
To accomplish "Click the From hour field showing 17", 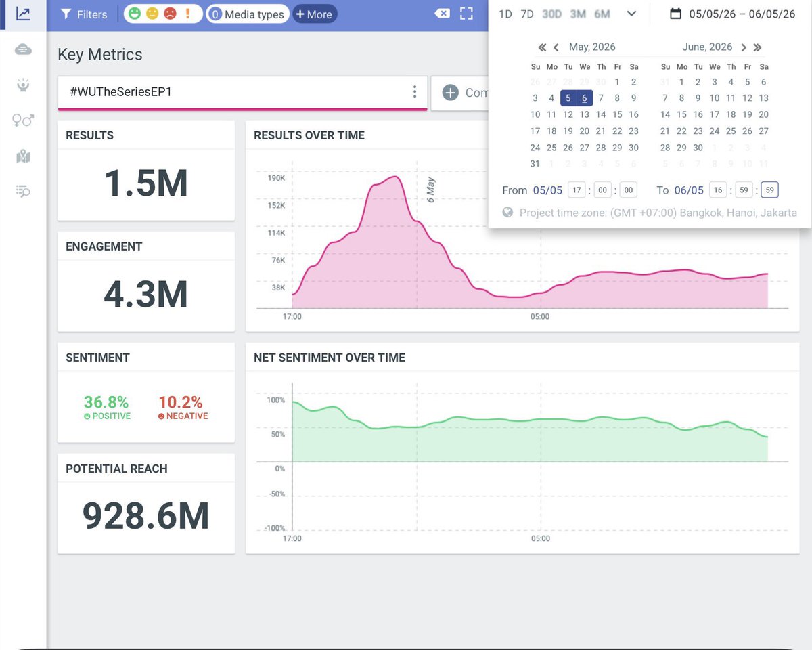I will [x=576, y=190].
